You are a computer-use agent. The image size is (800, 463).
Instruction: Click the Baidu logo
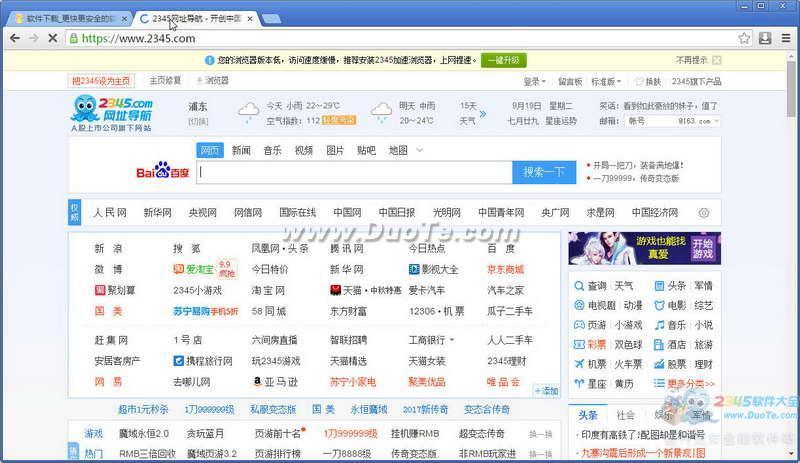click(x=162, y=172)
